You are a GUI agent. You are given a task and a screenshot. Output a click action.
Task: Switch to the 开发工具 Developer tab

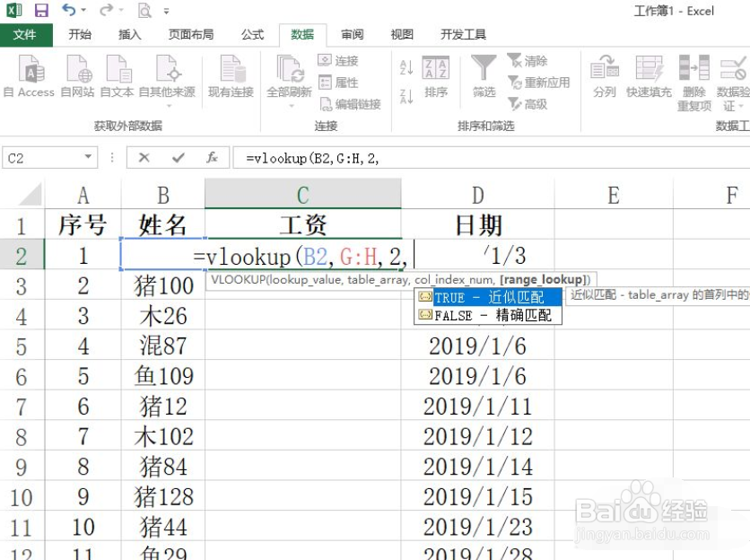coord(463,34)
